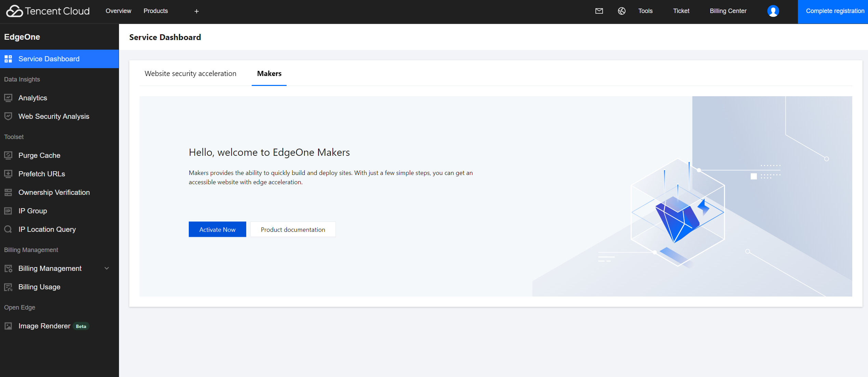Viewport: 868px width, 377px height.
Task: Click the Billing Usage icon
Action: click(8, 287)
